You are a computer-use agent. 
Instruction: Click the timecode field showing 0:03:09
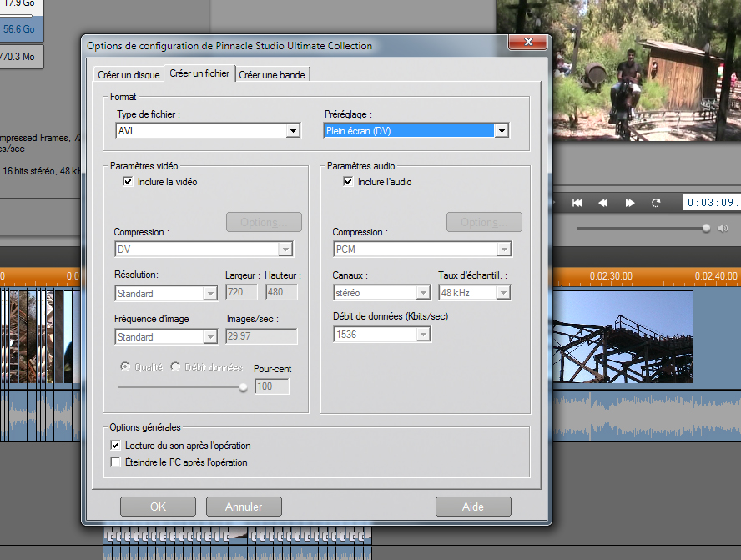pyautogui.click(x=712, y=203)
